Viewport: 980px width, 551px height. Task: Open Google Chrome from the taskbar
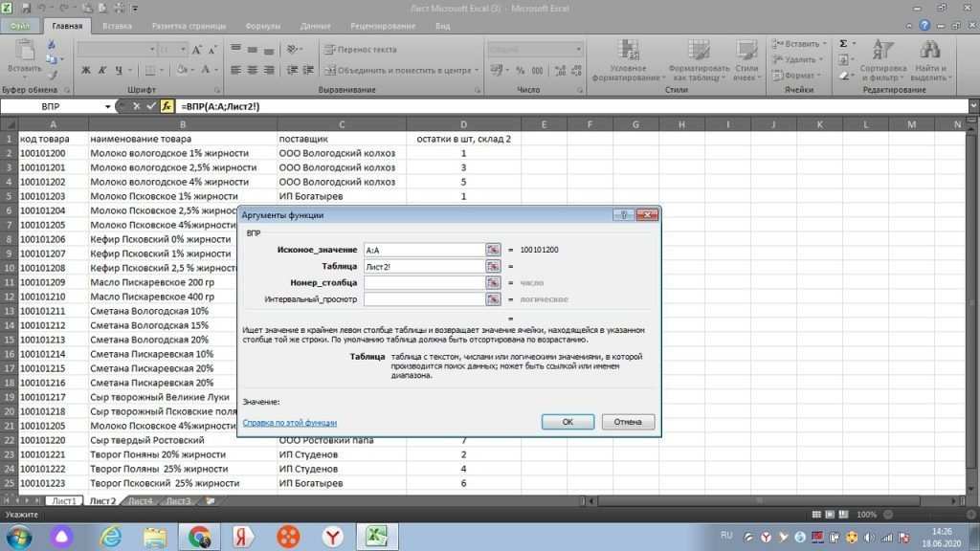199,535
